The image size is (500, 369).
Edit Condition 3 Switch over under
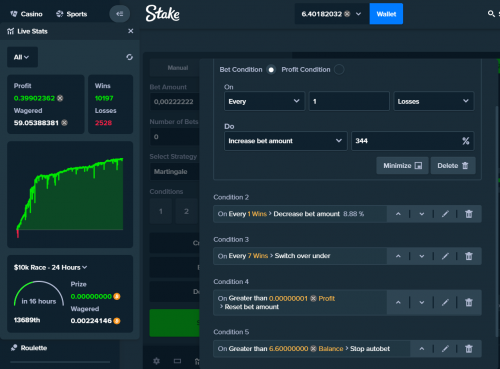(x=445, y=256)
